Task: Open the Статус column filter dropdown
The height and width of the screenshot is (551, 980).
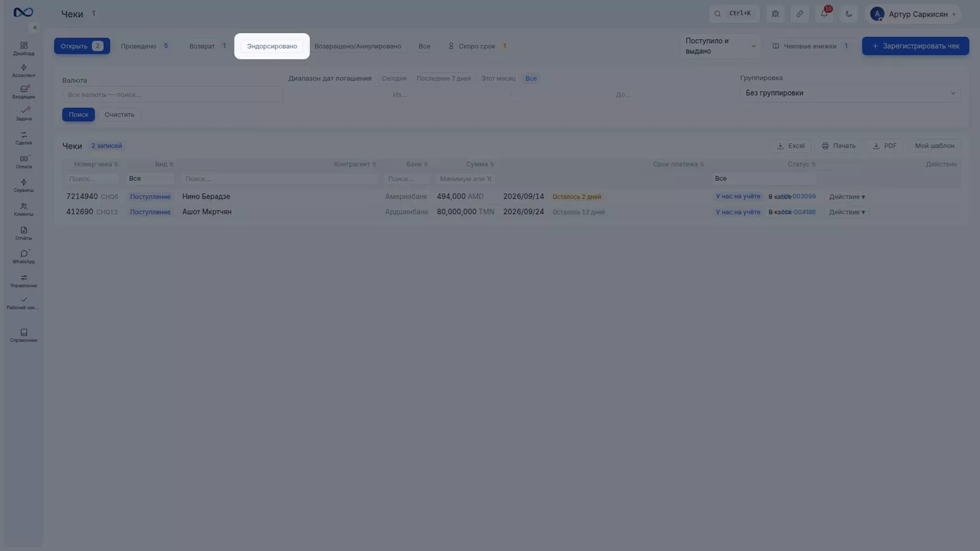Action: coord(764,179)
